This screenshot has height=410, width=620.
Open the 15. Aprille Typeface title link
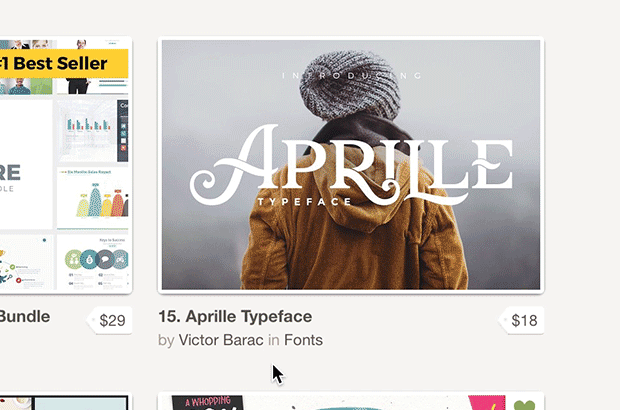coord(235,317)
